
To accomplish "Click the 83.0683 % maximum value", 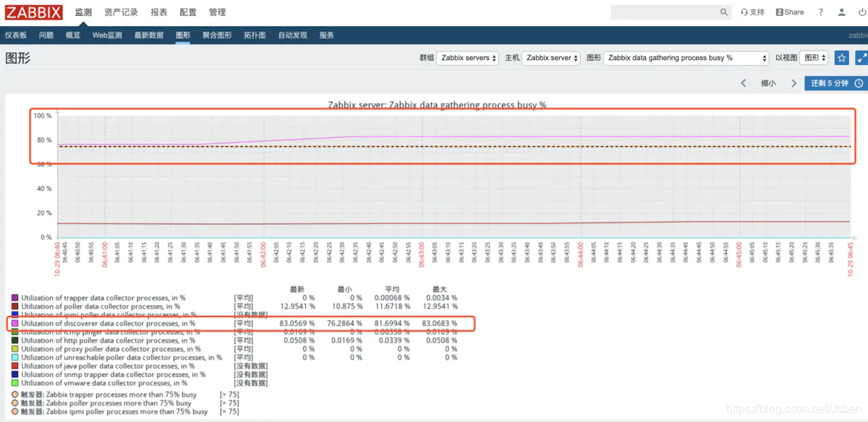I will (x=440, y=324).
